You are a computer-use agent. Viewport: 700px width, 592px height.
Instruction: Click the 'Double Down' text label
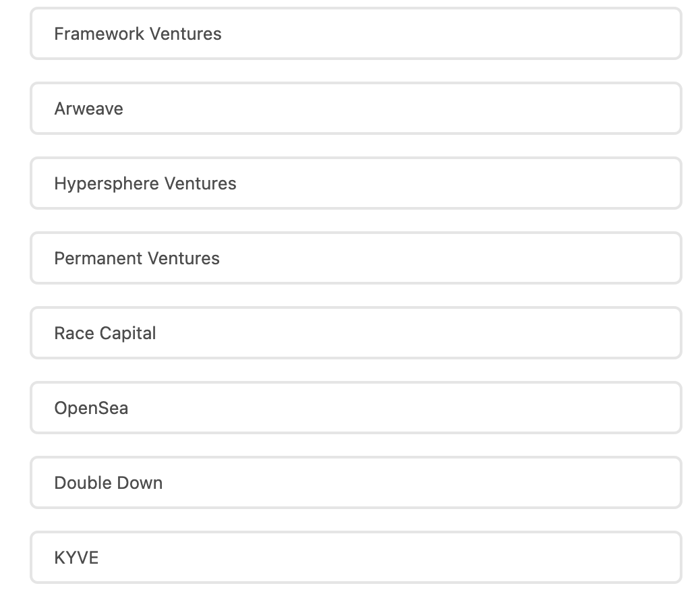coord(109,483)
